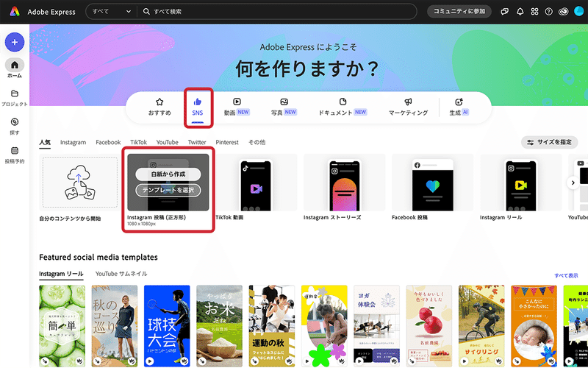Click the Instagram 投稿 (正方形) label
This screenshot has height=368, width=588.
157,217
